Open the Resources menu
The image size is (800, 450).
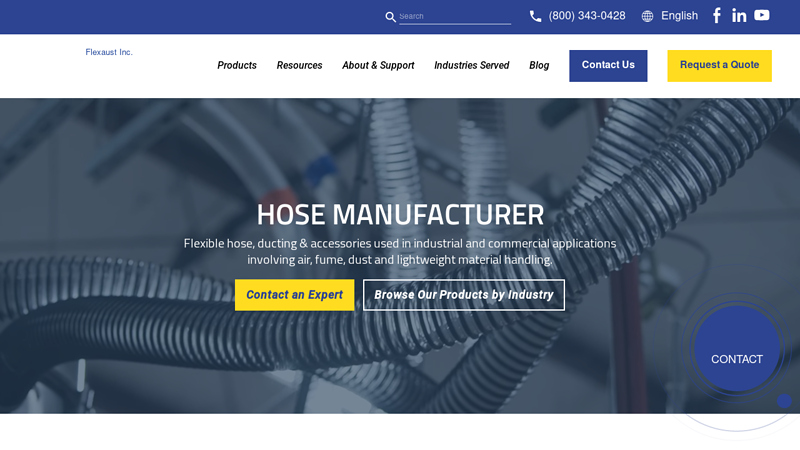point(299,65)
